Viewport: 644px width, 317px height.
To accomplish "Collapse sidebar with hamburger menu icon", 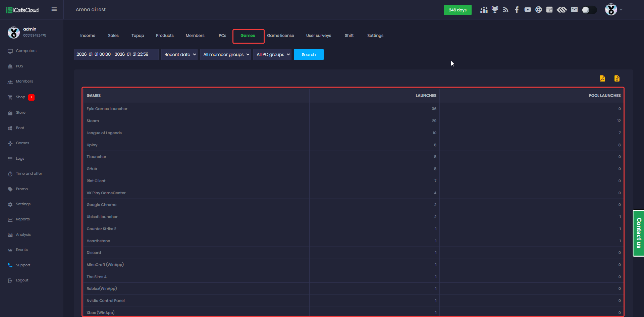I will point(54,9).
